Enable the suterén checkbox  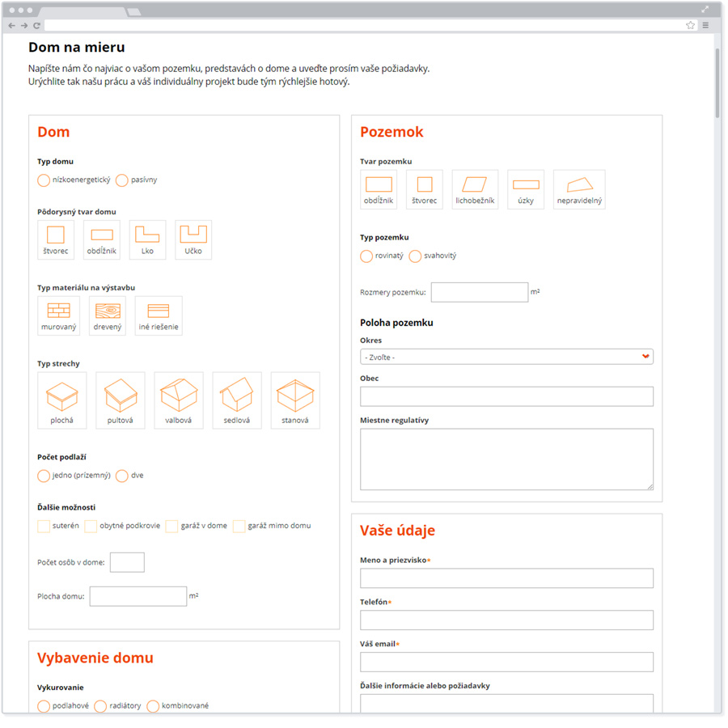pos(44,527)
